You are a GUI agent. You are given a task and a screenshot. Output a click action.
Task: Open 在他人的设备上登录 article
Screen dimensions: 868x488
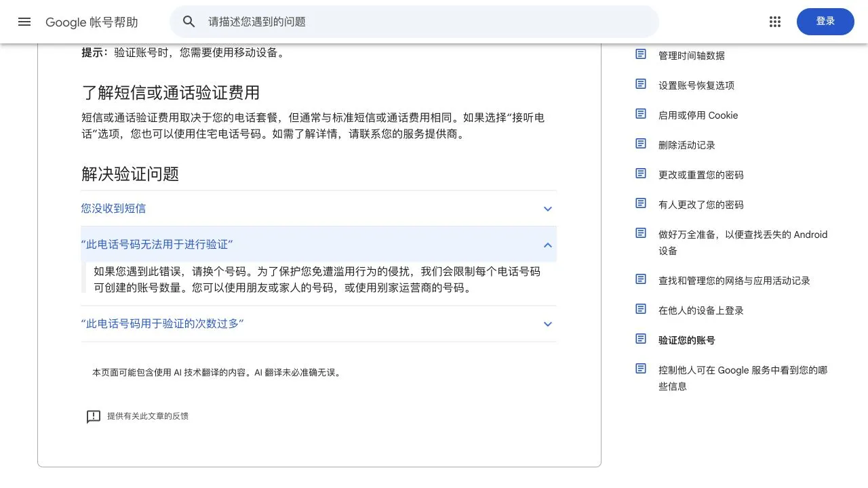pos(701,310)
